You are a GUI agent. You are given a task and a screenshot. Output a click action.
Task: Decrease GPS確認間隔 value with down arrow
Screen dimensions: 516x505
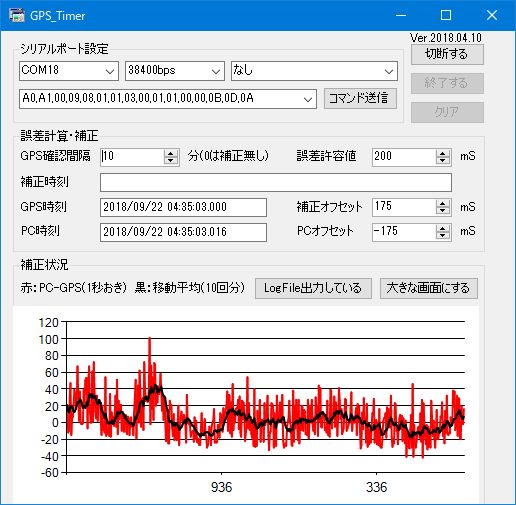(171, 161)
